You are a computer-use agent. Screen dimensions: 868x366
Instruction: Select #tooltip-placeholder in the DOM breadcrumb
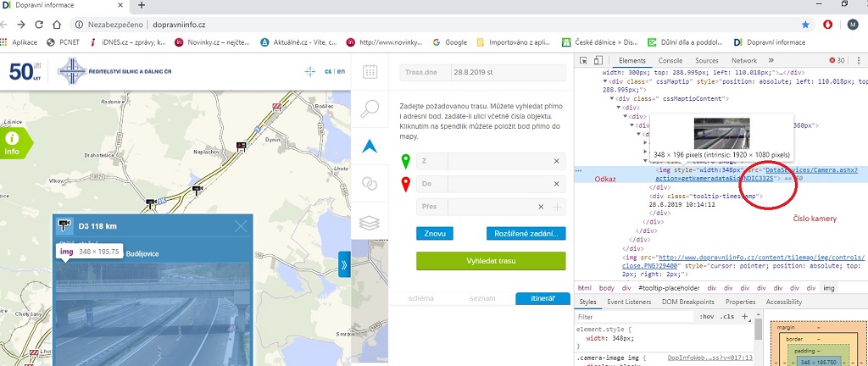[x=669, y=288]
